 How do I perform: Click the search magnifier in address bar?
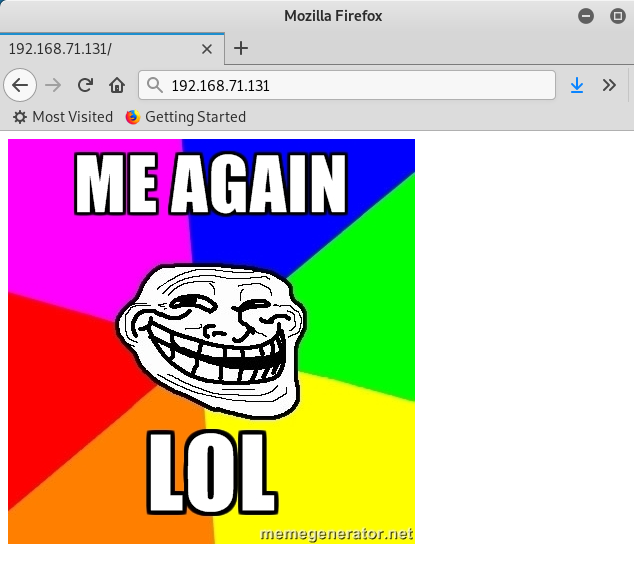point(154,85)
